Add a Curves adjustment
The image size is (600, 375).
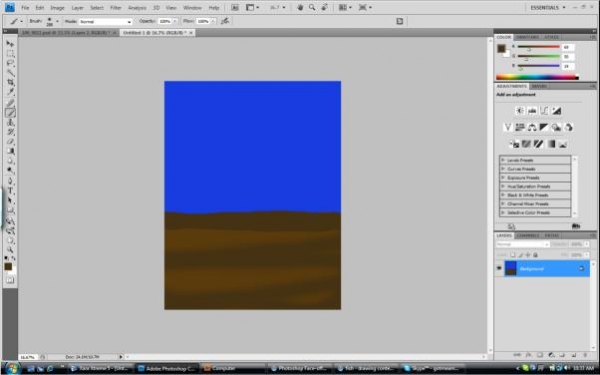coord(544,111)
